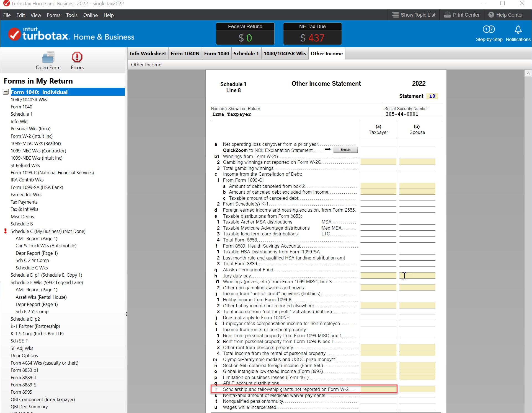Switch to the Schedule 1 tab

click(x=246, y=54)
